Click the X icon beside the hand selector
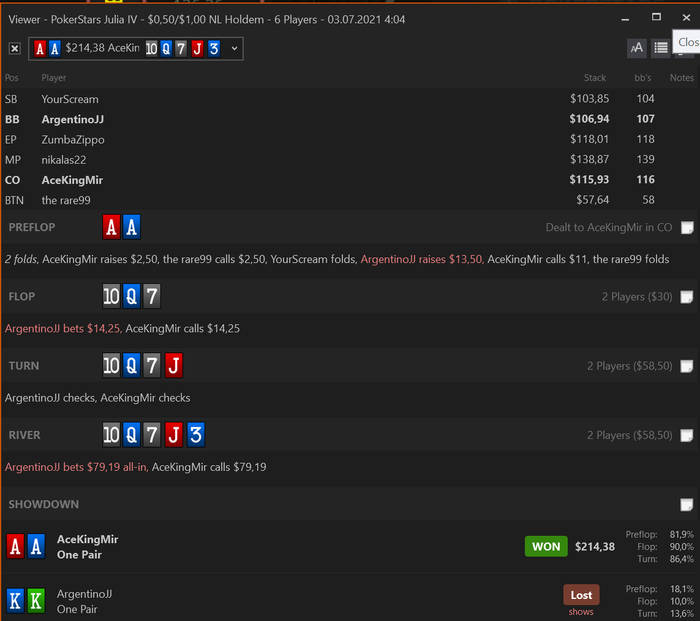This screenshot has width=700, height=621. pos(15,49)
